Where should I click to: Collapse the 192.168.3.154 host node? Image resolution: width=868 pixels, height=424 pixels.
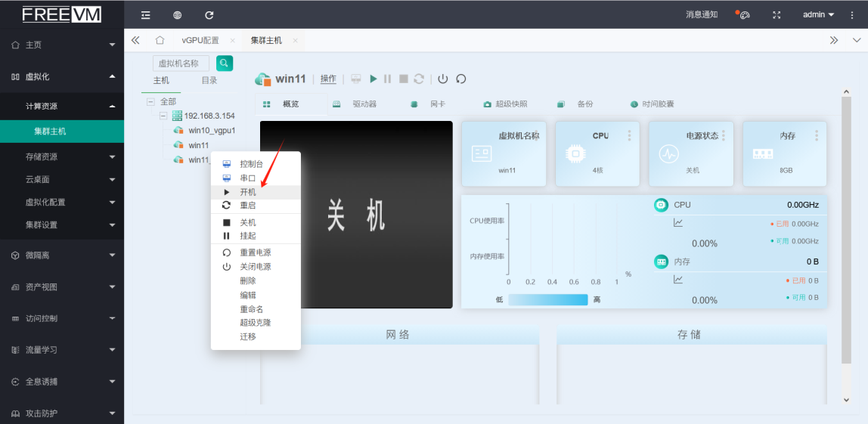(x=163, y=116)
